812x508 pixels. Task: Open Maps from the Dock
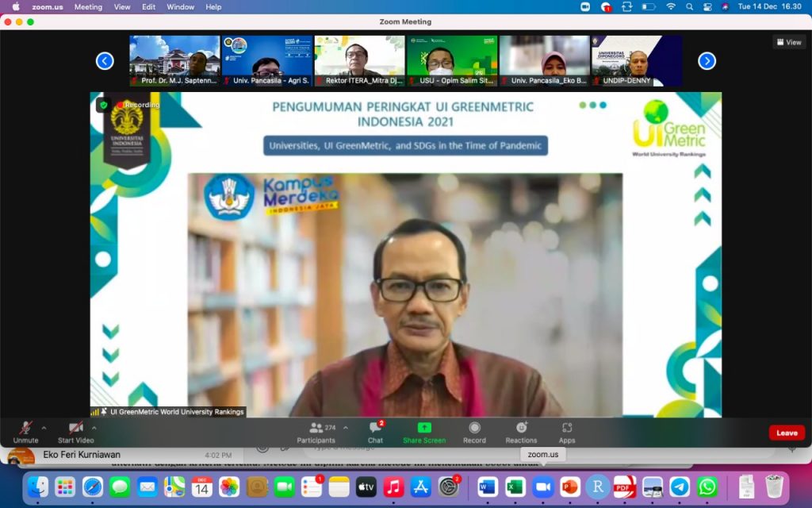(x=174, y=487)
